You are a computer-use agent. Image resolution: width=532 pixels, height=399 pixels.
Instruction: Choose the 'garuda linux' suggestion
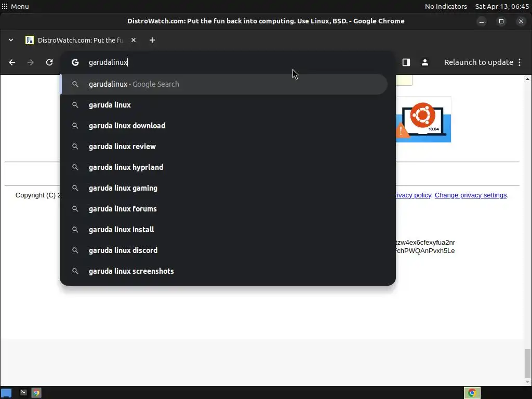click(224, 105)
